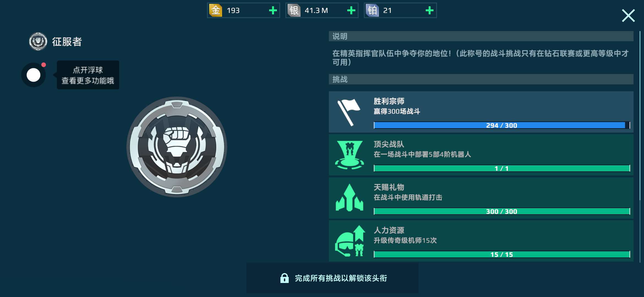Close the title details screen
This screenshot has height=297, width=644.
point(628,16)
